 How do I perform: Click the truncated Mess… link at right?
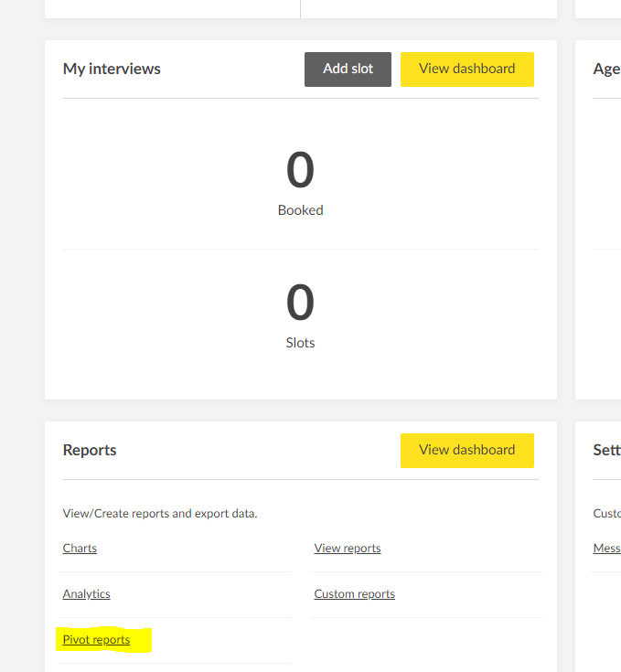coord(607,549)
